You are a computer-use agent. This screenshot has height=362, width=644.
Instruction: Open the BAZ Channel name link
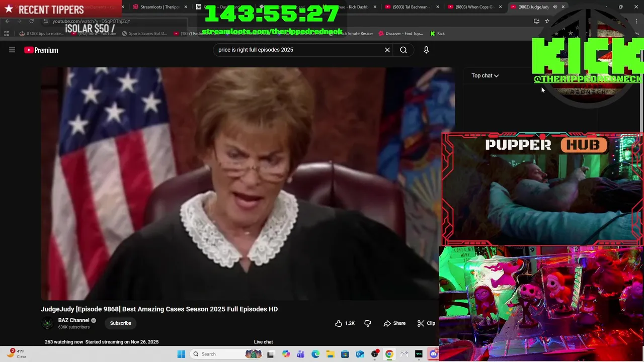coord(73,320)
